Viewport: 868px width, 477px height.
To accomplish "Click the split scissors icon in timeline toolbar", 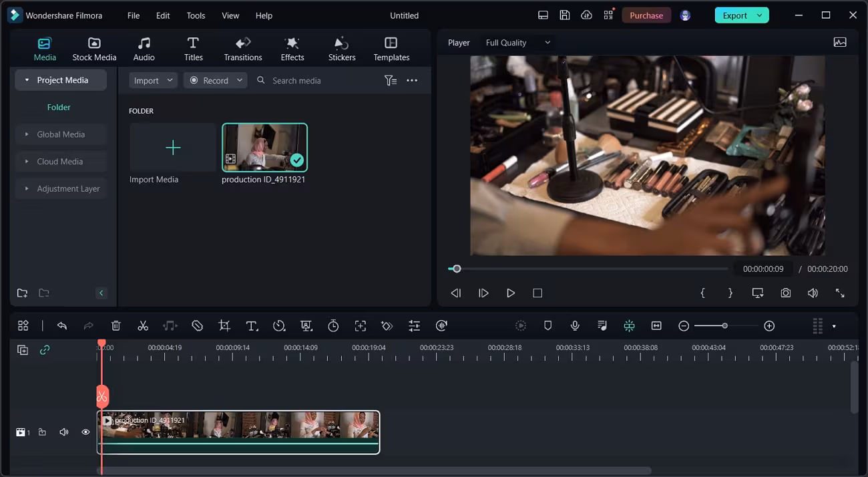I will [143, 326].
